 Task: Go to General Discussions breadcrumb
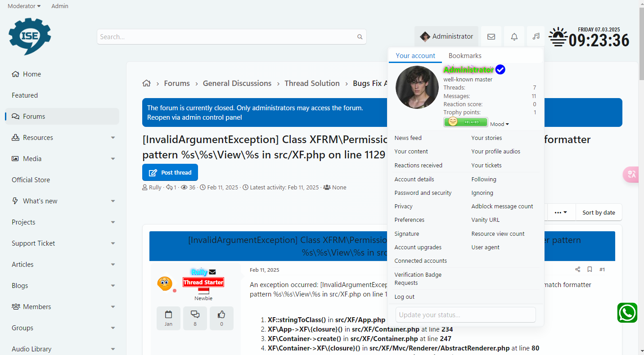pos(237,83)
